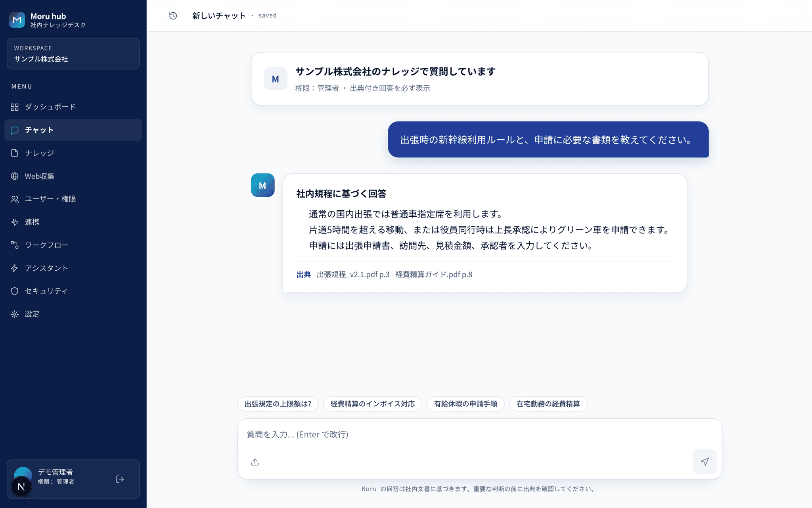Open the ワークフロー menu item

pyautogui.click(x=73, y=245)
